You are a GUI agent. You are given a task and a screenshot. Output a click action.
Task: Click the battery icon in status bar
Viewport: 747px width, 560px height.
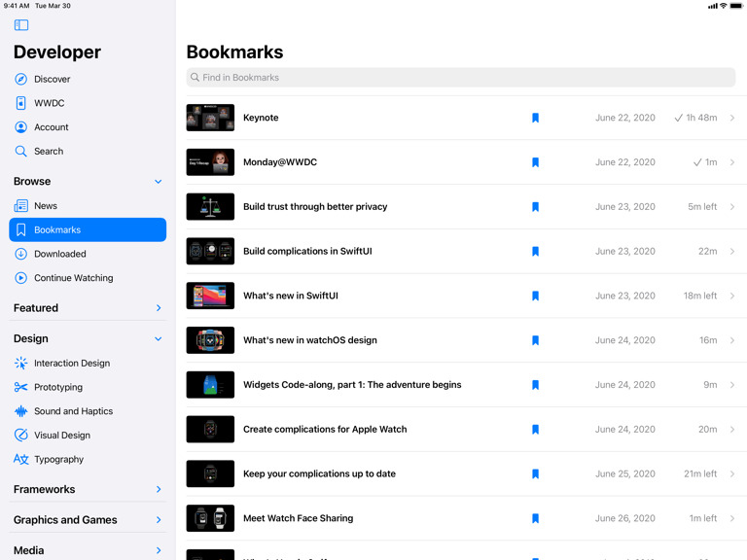pyautogui.click(x=736, y=6)
